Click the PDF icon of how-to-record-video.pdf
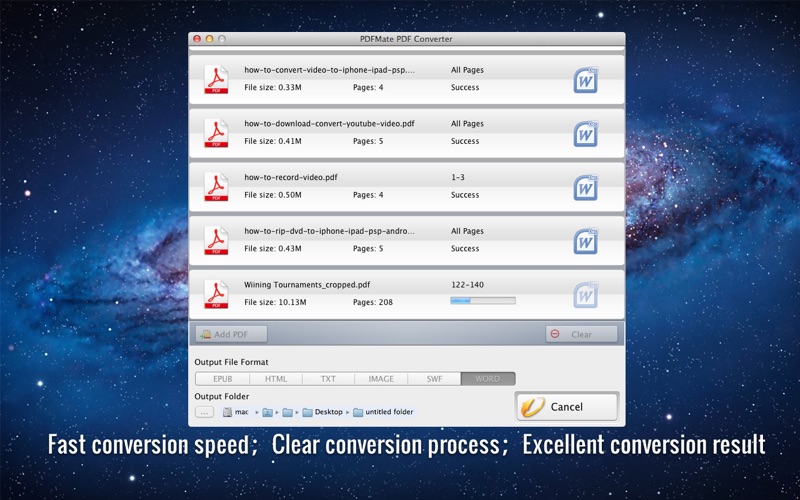800x500 pixels. click(x=216, y=187)
